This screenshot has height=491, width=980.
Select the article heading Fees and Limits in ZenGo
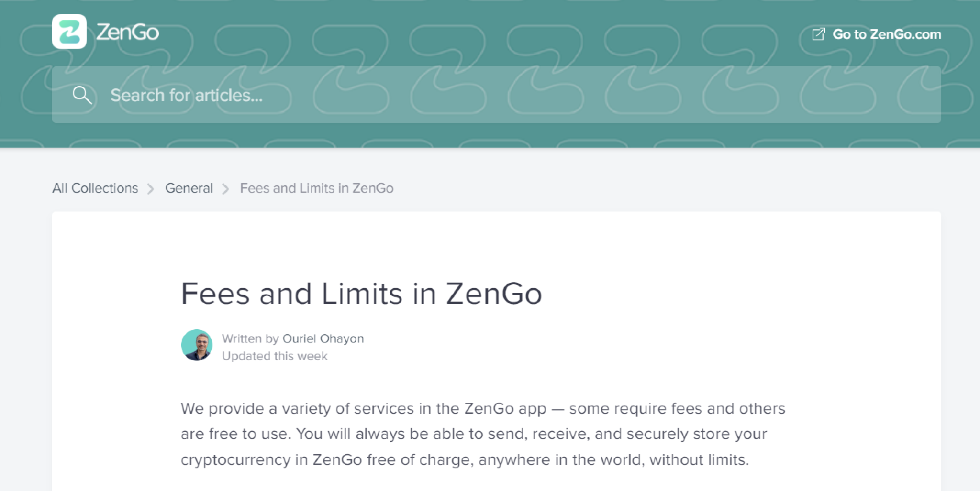(362, 294)
